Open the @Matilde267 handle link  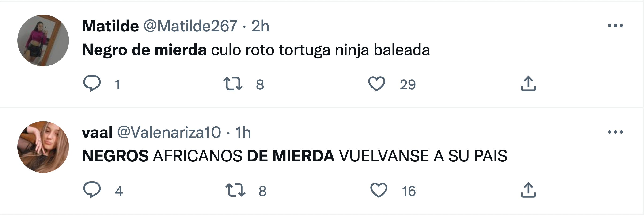(190, 26)
